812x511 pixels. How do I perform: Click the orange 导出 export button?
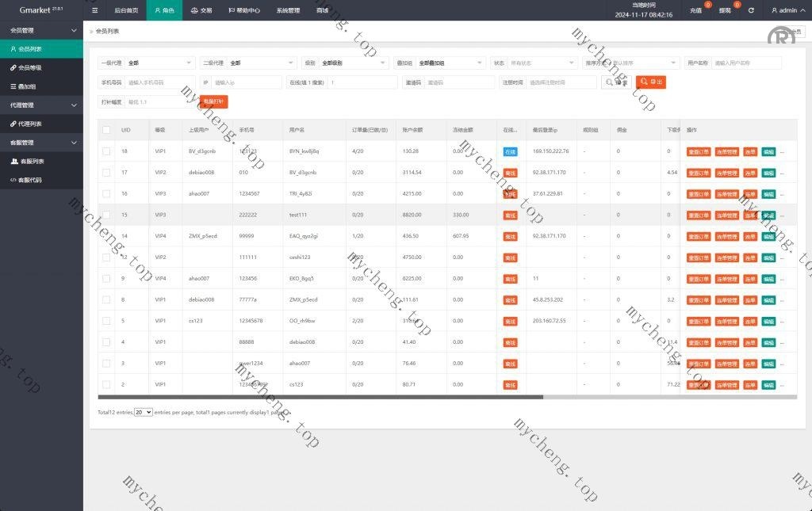tap(651, 82)
